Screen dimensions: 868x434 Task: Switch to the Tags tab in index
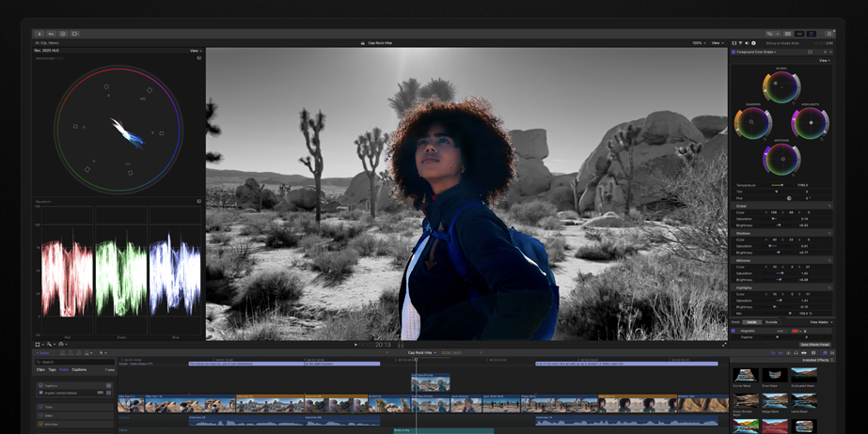[53, 370]
